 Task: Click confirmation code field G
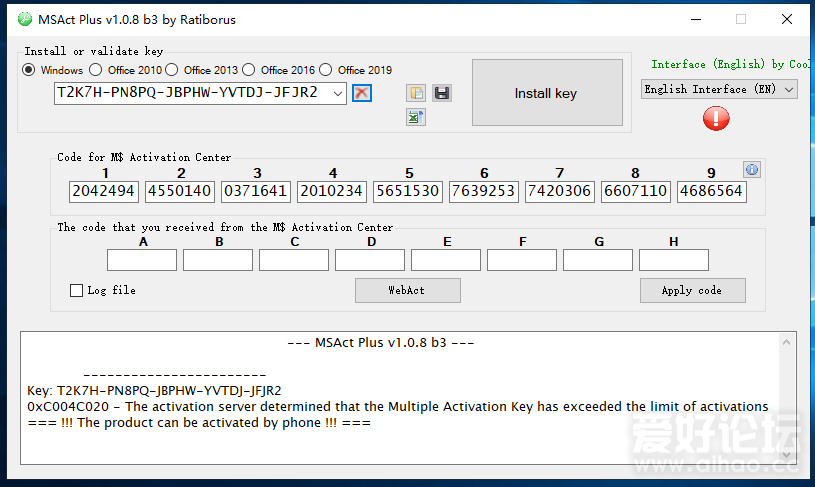point(598,260)
